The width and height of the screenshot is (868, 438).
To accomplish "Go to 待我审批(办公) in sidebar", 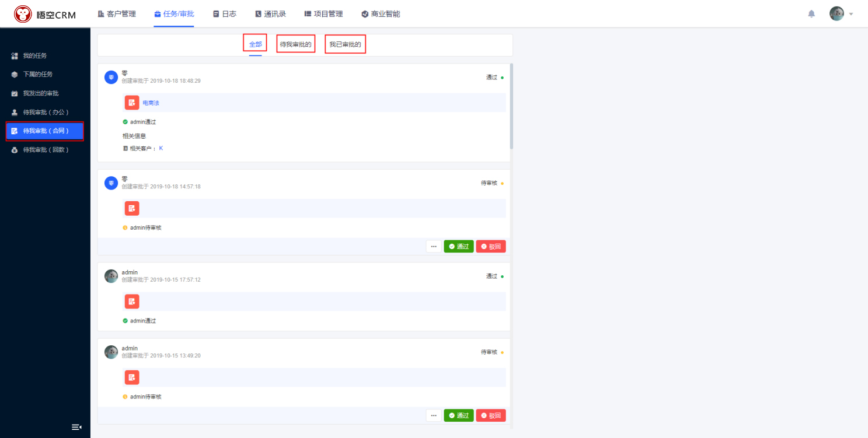I will [x=46, y=112].
